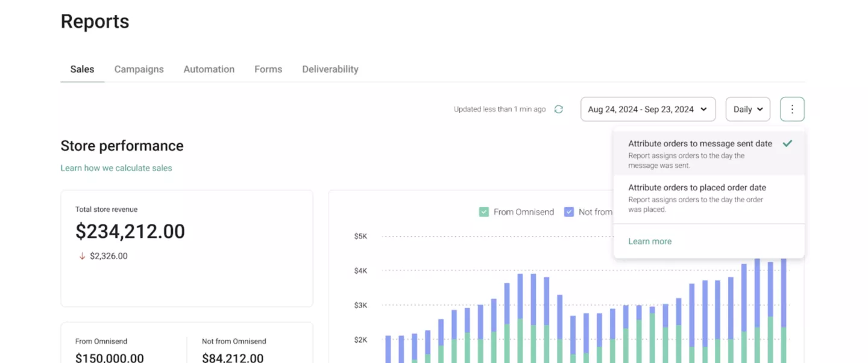Go to the Forms tab
Viewport: 868px width, 363px height.
click(x=268, y=69)
